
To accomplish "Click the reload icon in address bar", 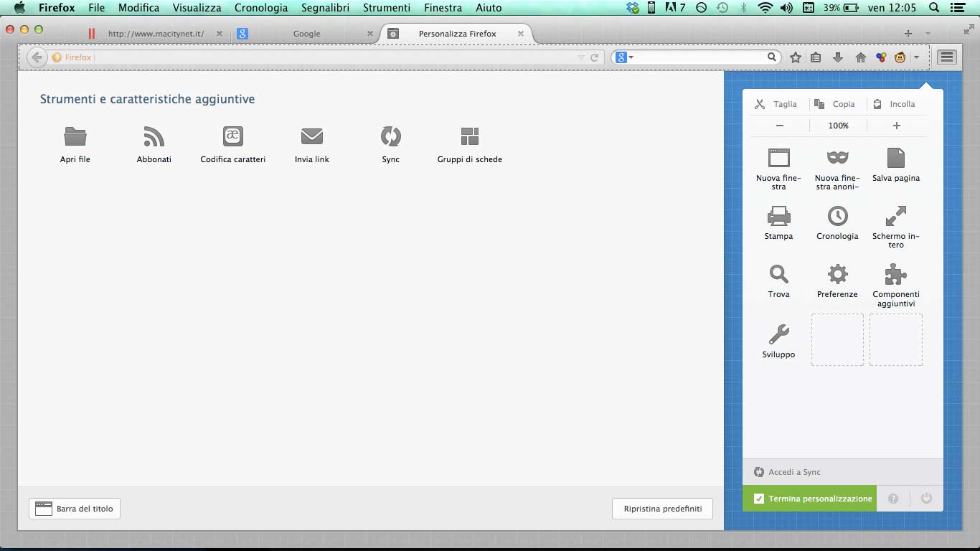I will [x=594, y=57].
